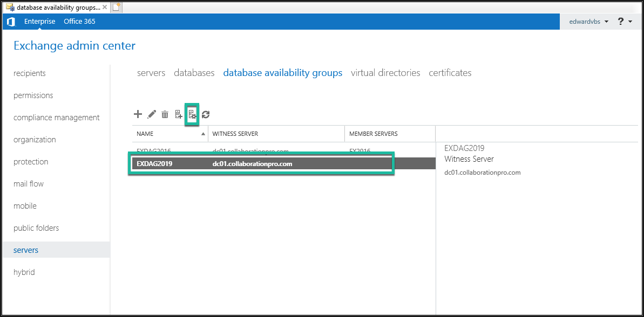Select the database availability groups sub-tab
This screenshot has width=644, height=317.
282,73
